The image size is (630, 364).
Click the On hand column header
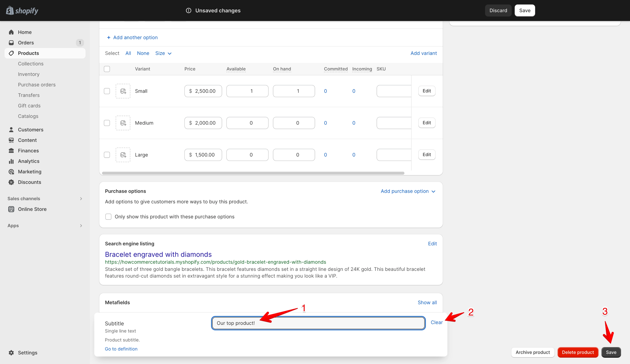click(282, 69)
